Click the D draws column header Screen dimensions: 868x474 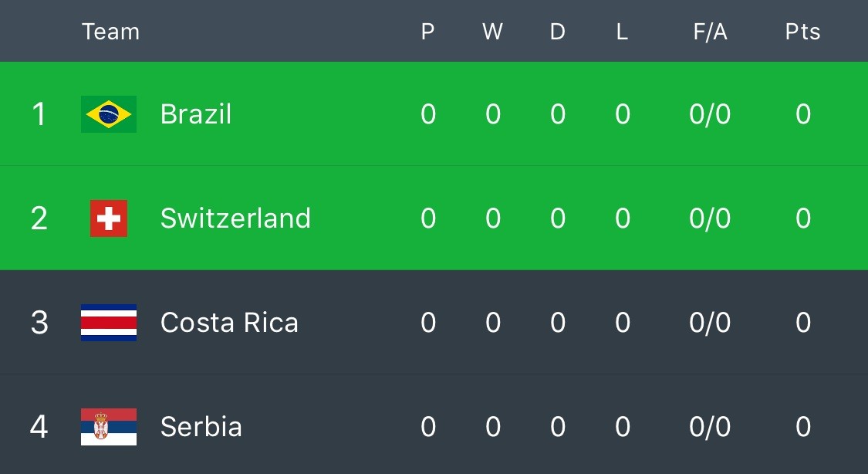(557, 32)
